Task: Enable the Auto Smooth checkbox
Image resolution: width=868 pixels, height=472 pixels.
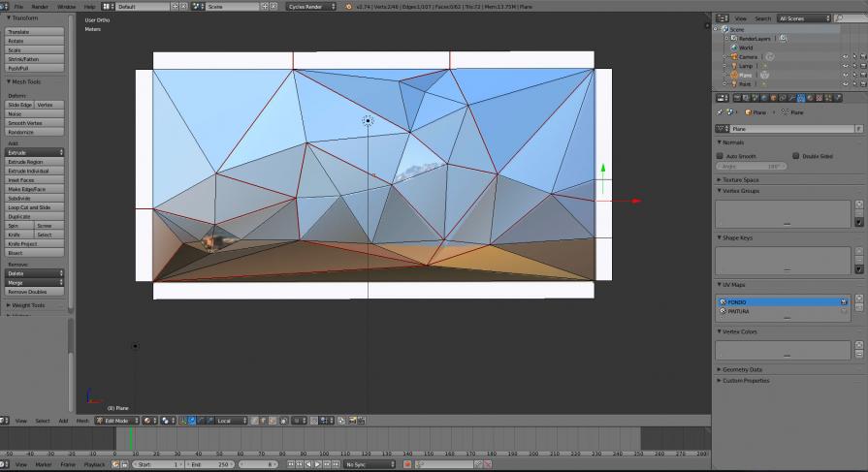Action: tap(720, 155)
